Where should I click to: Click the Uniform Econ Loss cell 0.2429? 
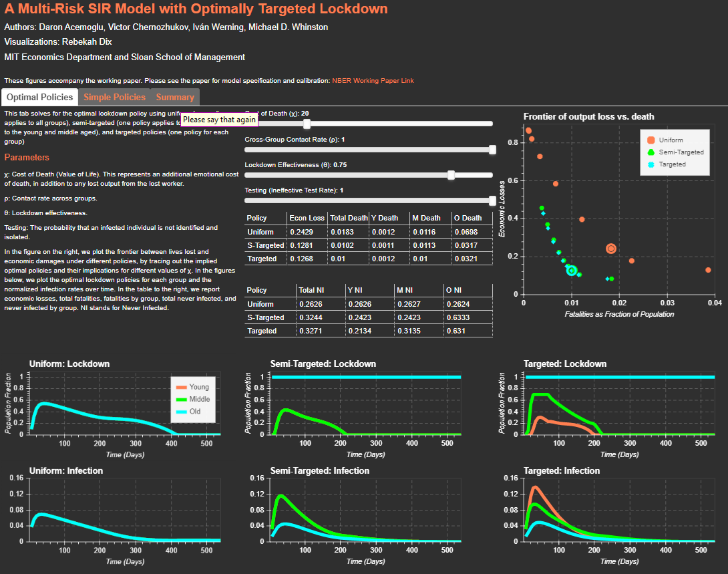pos(307,231)
